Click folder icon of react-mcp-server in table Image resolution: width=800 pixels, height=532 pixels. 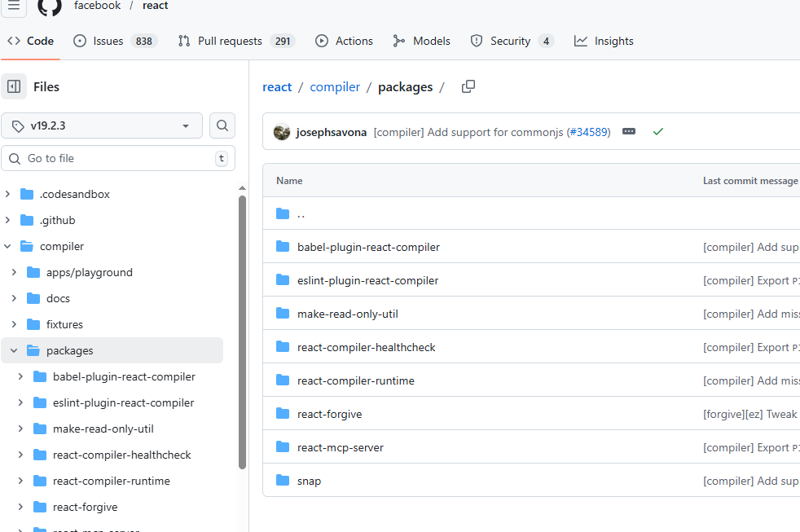[283, 447]
